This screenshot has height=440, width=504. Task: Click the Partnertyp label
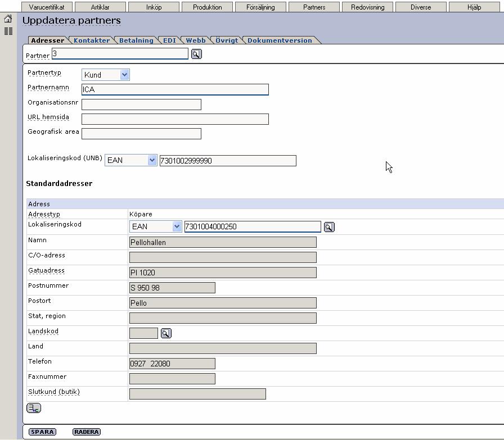click(x=44, y=72)
